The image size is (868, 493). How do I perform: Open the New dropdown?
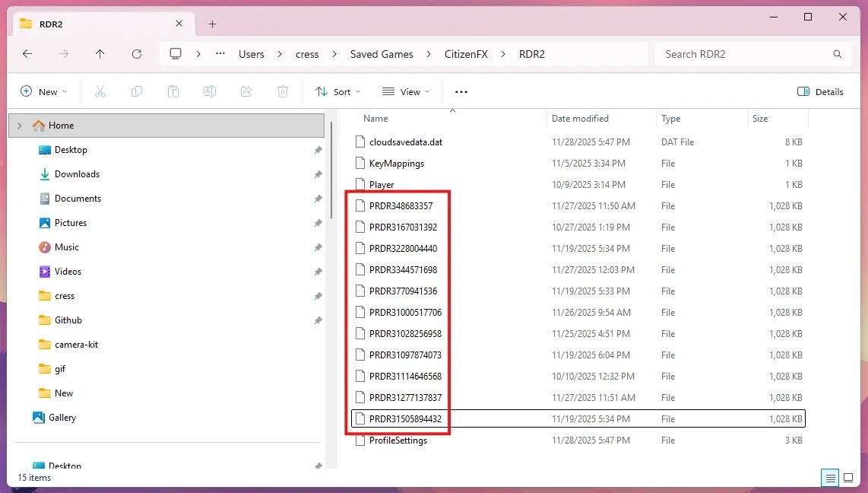coord(44,91)
